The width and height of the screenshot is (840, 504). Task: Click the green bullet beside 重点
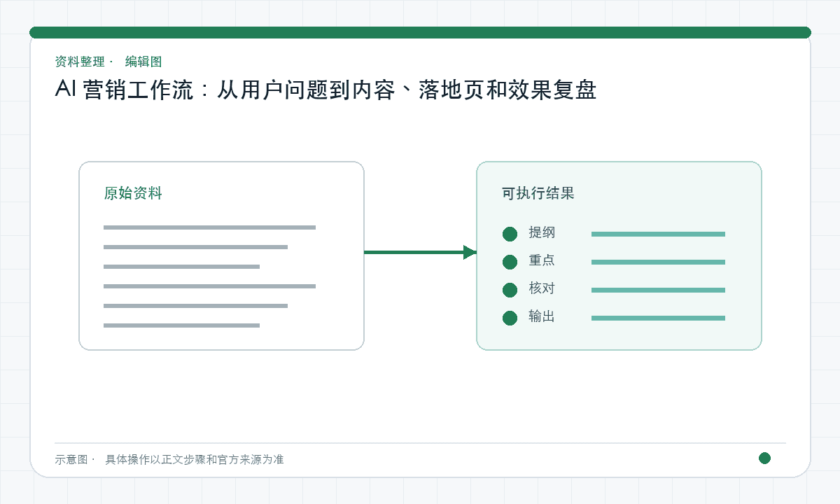[510, 262]
